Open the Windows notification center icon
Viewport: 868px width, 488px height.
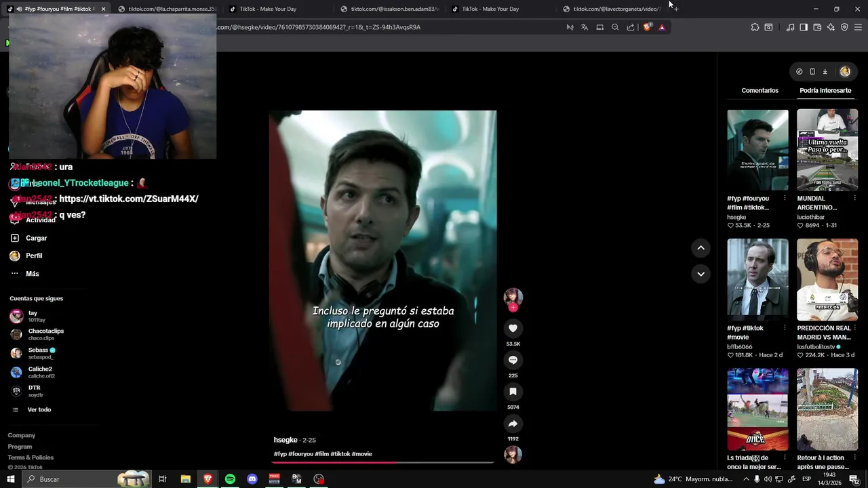click(854, 479)
